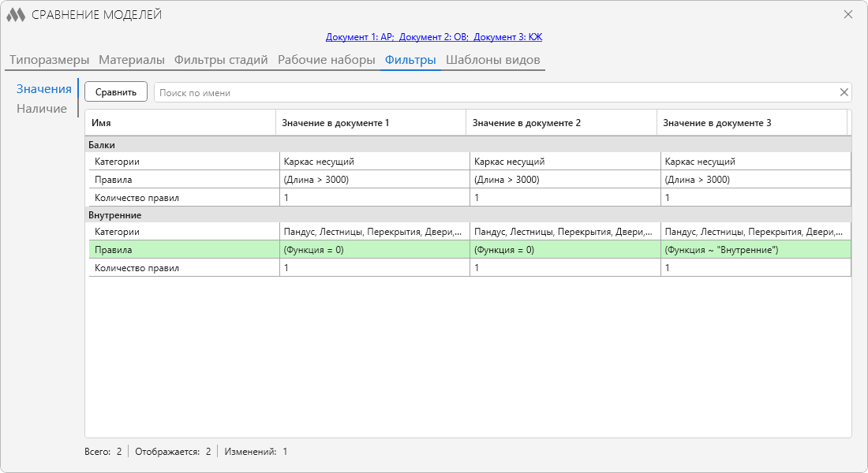868x473 pixels.
Task: Select the Рабочие наборы tab
Action: point(326,60)
